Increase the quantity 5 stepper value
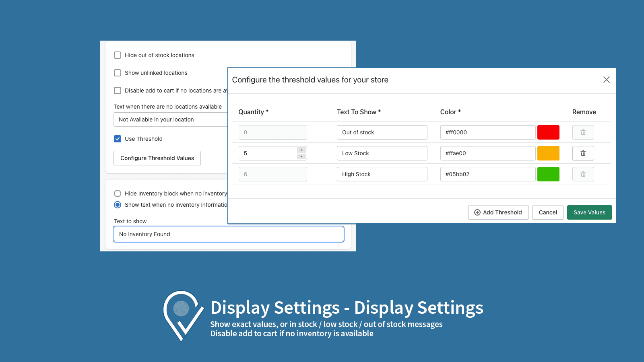Image resolution: width=644 pixels, height=362 pixels. [x=301, y=150]
